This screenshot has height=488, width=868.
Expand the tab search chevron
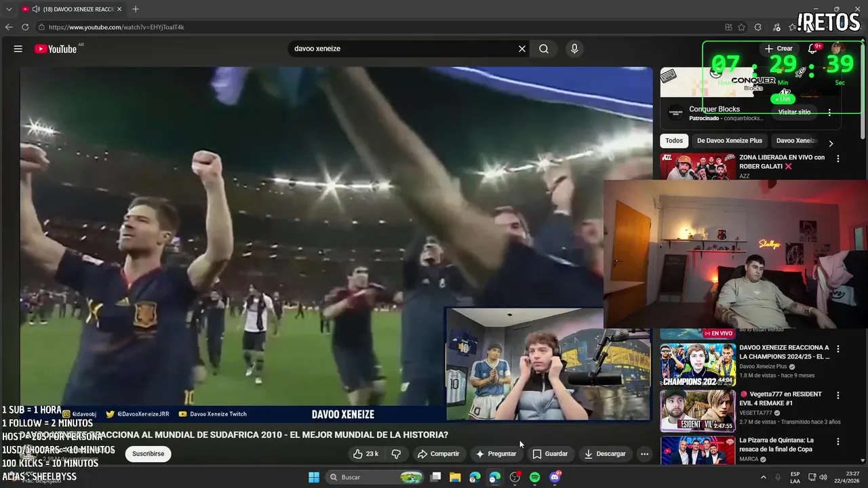9,9
